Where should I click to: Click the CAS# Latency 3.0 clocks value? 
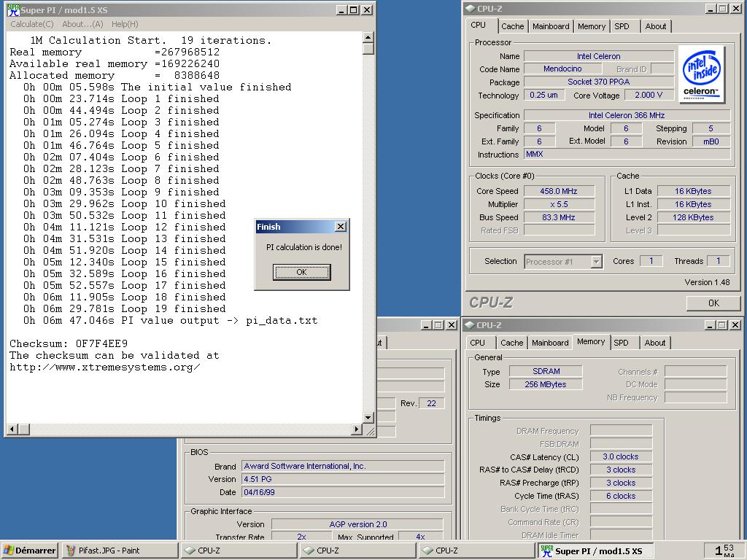621,456
